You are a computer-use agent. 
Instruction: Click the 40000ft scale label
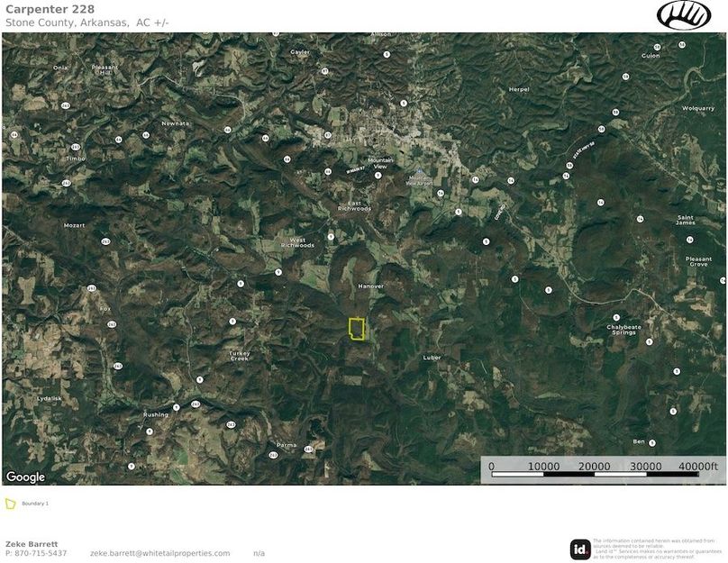(x=698, y=466)
